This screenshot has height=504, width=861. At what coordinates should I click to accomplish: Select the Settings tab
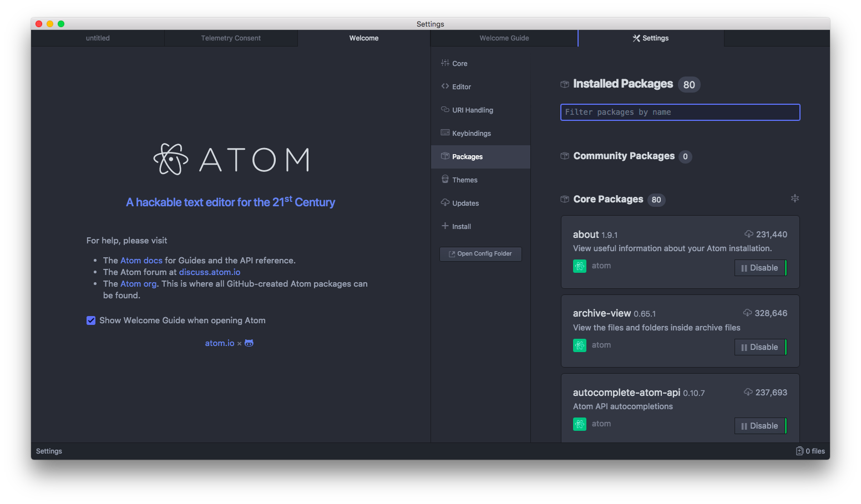pyautogui.click(x=651, y=38)
